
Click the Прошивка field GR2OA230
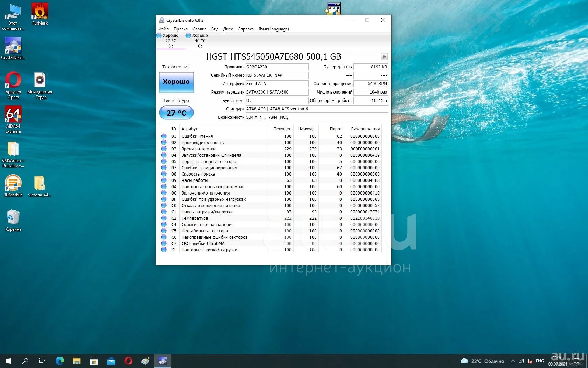[x=277, y=67]
